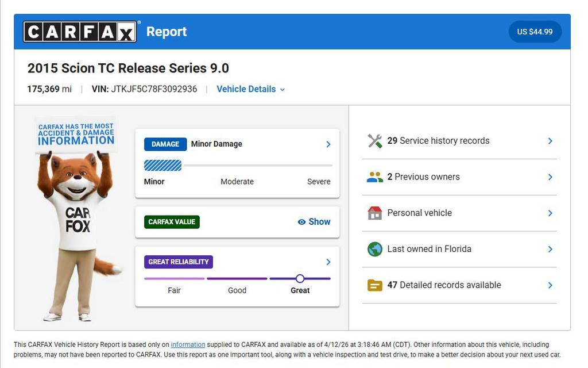Image resolution: width=588 pixels, height=368 pixels.
Task: Open the information hyperlink in disclaimer
Action: coord(188,344)
